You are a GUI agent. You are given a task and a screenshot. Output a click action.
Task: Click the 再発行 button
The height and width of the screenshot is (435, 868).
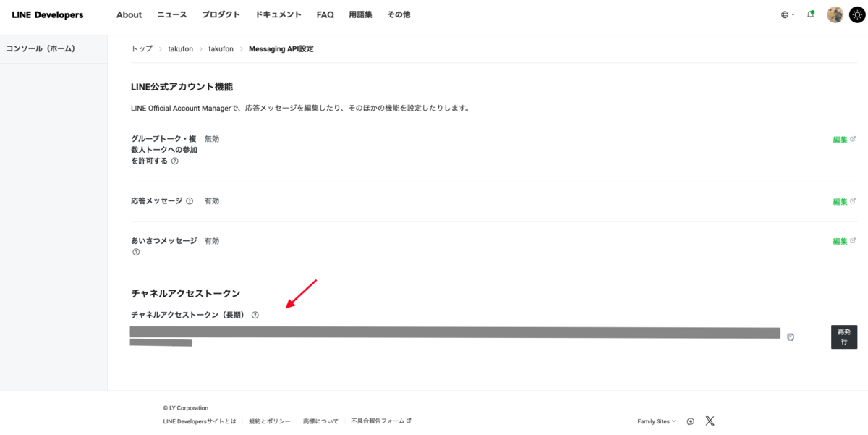[844, 337]
